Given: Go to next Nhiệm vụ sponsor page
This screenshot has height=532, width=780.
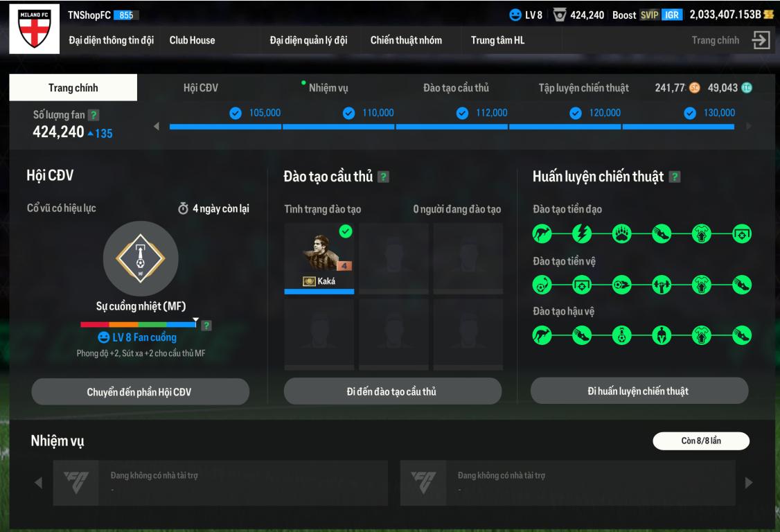Looking at the screenshot, I should pos(749,483).
